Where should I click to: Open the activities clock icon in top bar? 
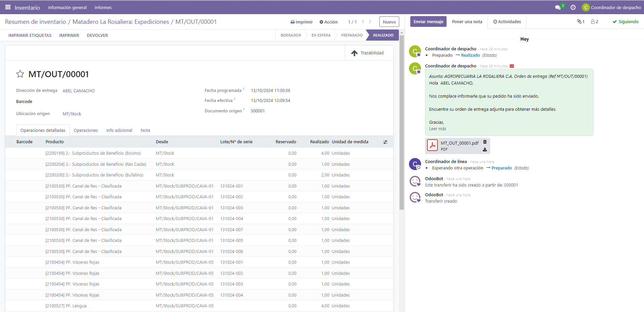pos(573,7)
